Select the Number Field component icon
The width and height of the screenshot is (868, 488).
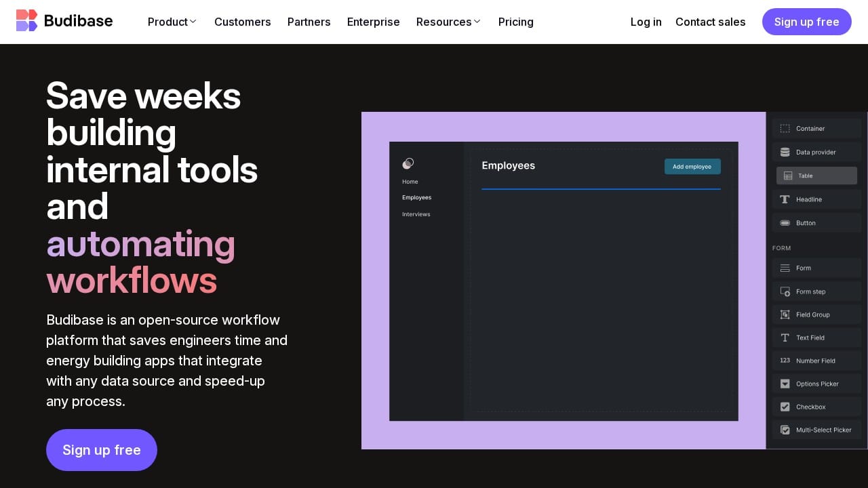point(785,361)
